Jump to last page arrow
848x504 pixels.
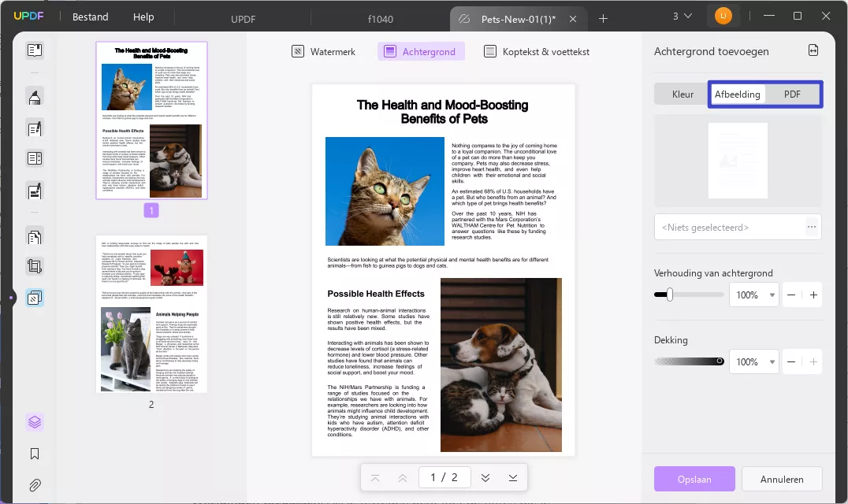(x=513, y=477)
